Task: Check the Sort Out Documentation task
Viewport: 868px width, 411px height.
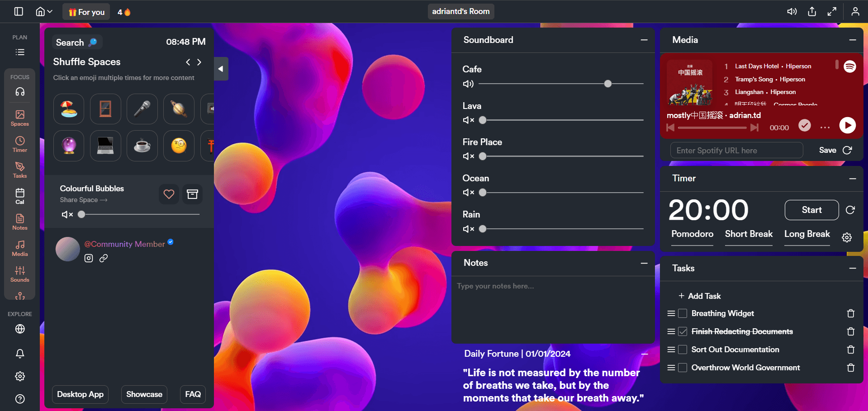Action: click(x=683, y=350)
